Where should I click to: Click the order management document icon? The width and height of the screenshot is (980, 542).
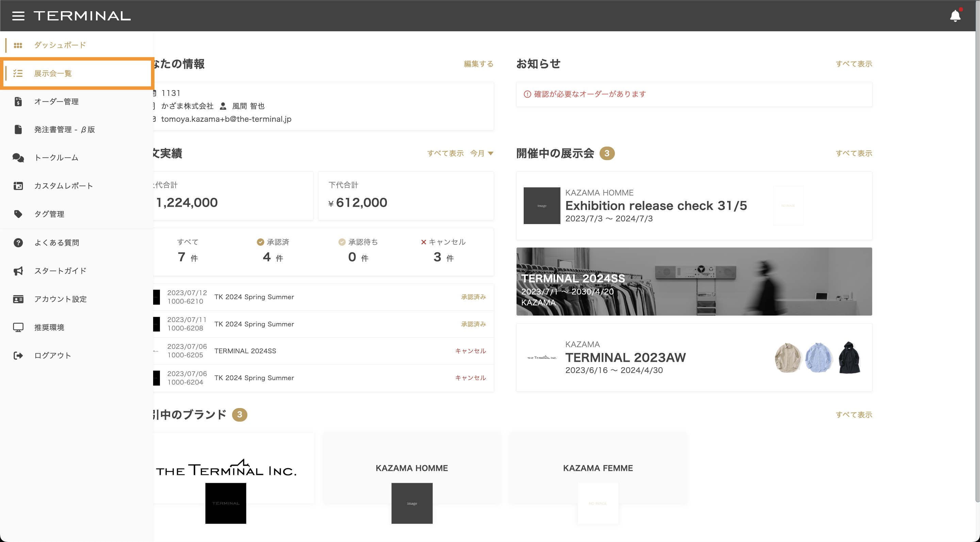pos(18,101)
